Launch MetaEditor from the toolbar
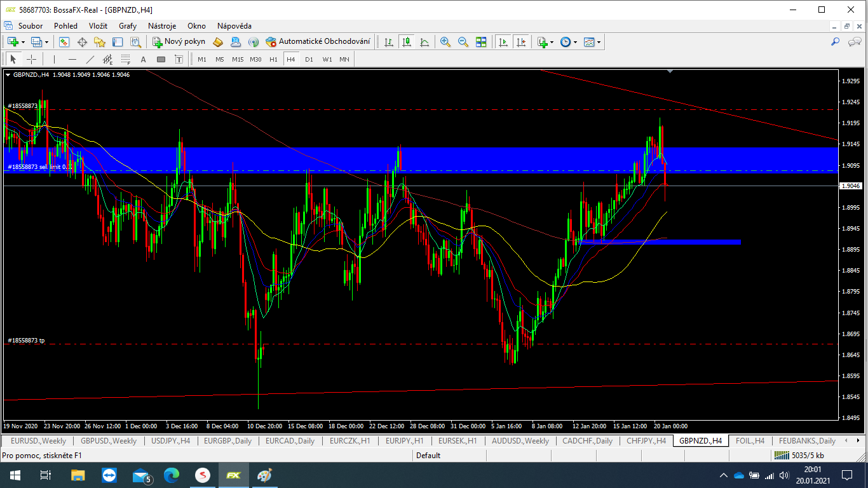Image resolution: width=868 pixels, height=488 pixels. pos(218,42)
